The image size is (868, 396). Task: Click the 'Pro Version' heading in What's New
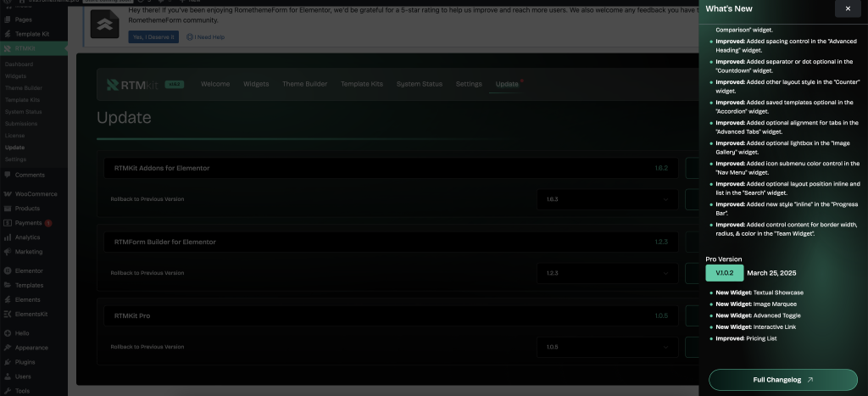click(x=724, y=259)
